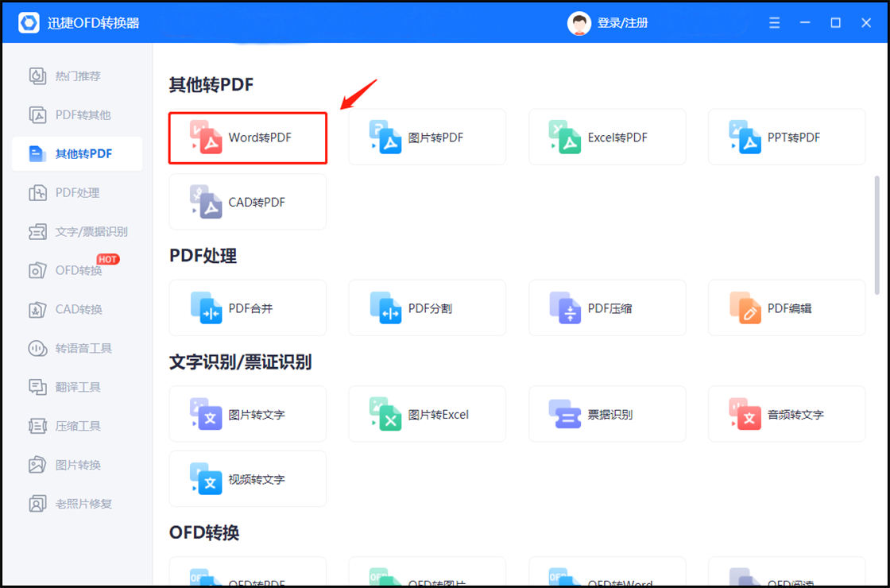This screenshot has height=588, width=890.
Task: Go to 压缩工具 in the sidebar
Action: point(77,426)
